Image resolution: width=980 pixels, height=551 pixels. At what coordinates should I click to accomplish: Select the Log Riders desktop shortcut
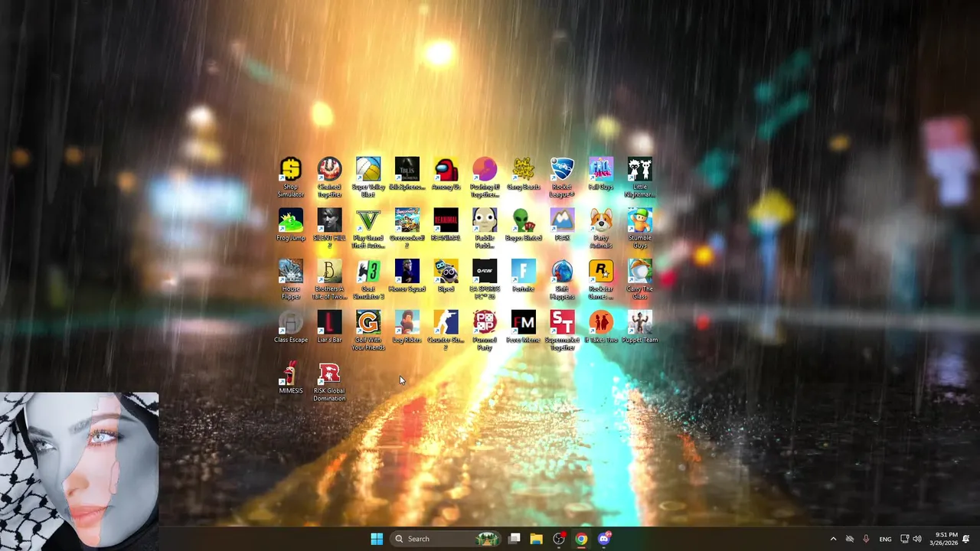[407, 327]
